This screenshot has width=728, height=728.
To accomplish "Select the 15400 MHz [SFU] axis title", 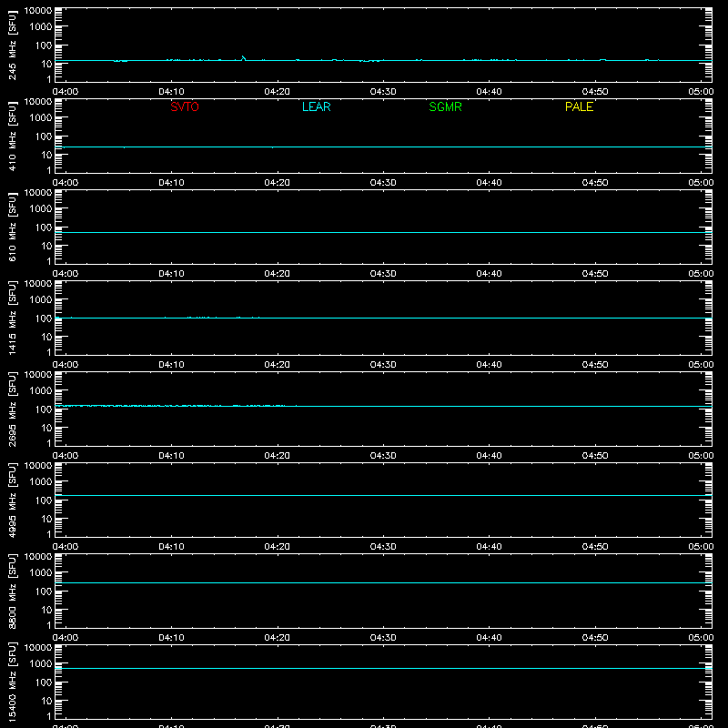I will 12,682.
